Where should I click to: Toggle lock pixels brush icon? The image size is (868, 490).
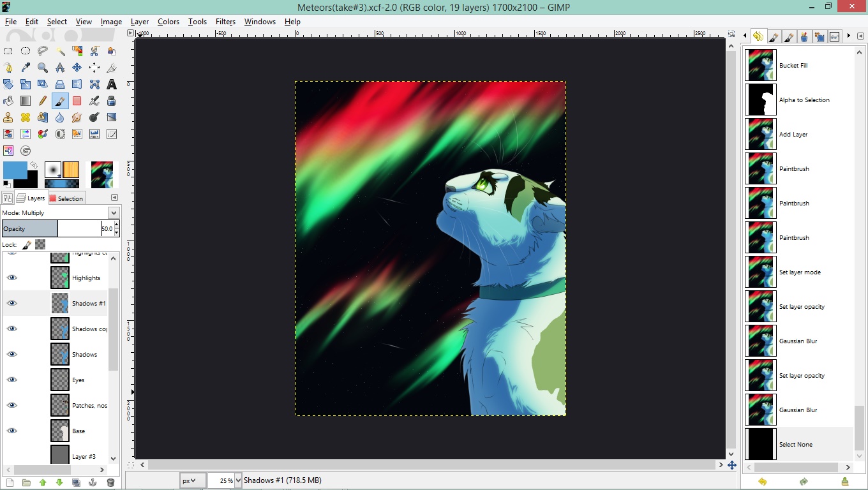pyautogui.click(x=27, y=244)
